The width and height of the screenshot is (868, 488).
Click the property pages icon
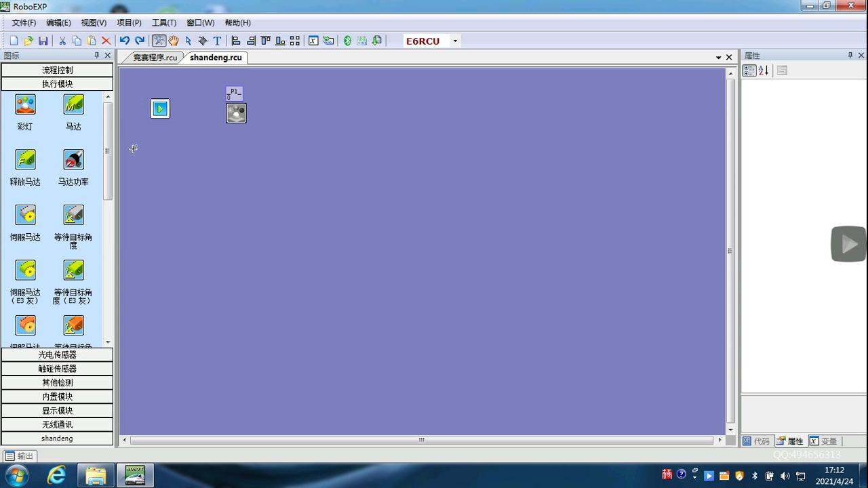pyautogui.click(x=782, y=70)
